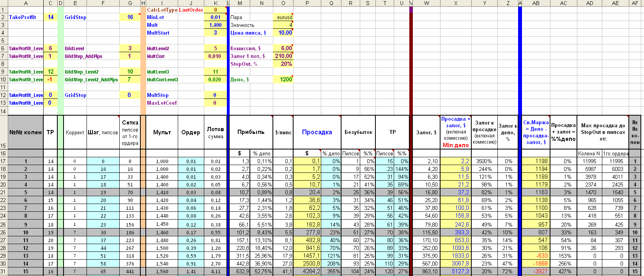Image resolution: width=644 pixels, height=276 pixels.
Task: Click the multiplier cell 1,560
Action: coord(162,271)
